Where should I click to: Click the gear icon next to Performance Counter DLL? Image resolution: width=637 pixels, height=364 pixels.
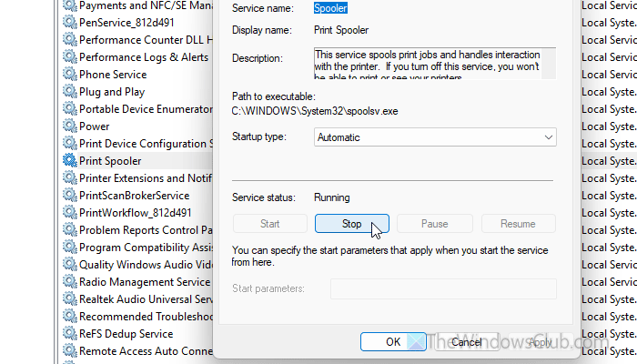click(70, 40)
